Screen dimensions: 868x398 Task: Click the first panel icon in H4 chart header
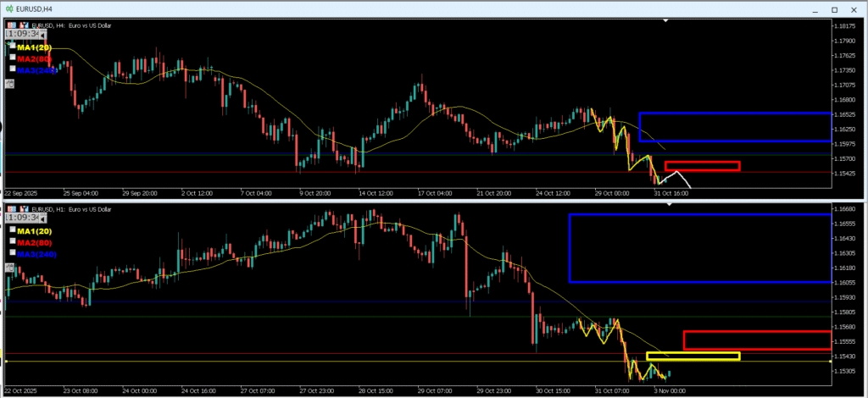point(12,25)
